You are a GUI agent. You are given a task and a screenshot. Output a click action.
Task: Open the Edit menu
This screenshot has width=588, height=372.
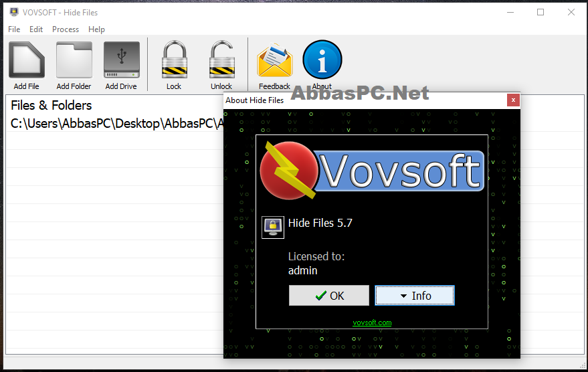pyautogui.click(x=36, y=29)
